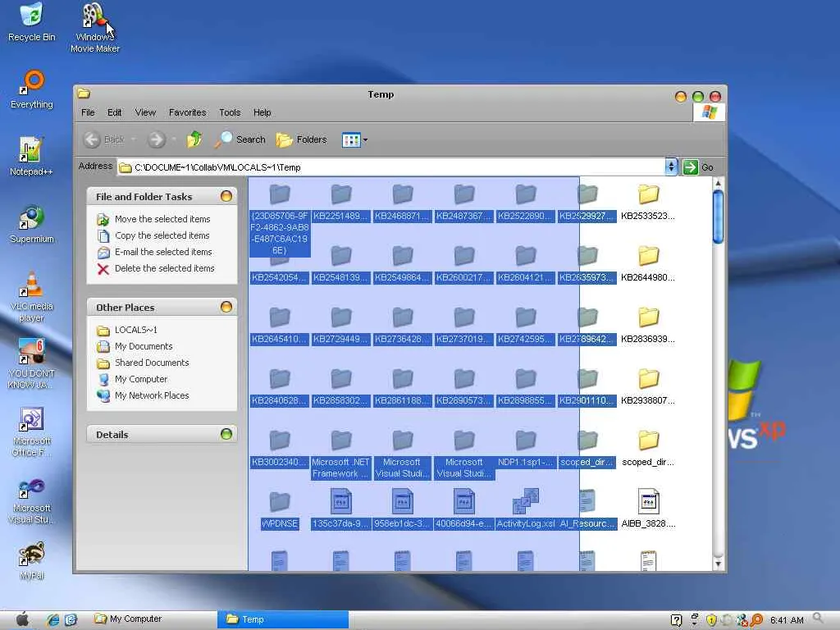Select the 135c37da-9... file
Viewport: 840px width, 630px height.
pos(340,509)
